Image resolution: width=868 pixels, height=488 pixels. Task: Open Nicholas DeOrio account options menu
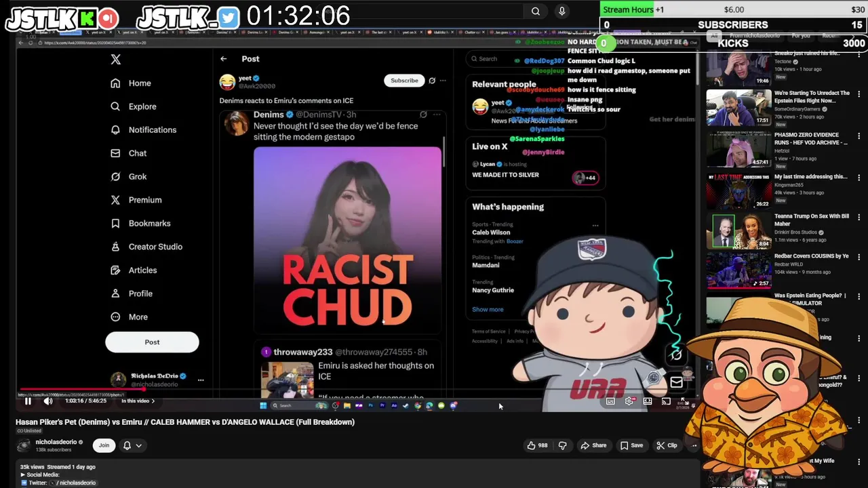click(201, 380)
